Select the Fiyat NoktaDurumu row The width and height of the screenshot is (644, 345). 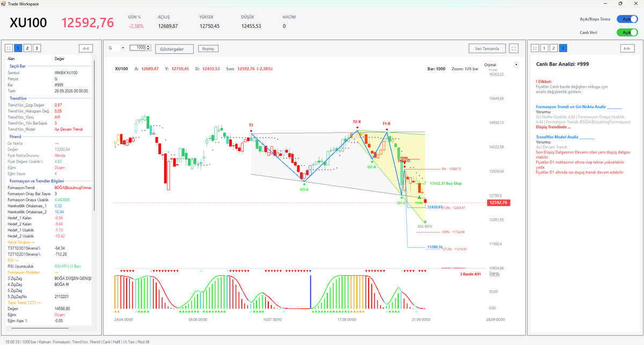click(49, 155)
